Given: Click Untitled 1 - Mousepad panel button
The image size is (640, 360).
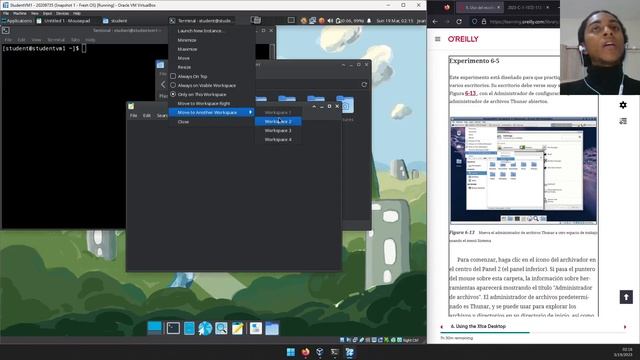Looking at the screenshot, I should 63,20.
